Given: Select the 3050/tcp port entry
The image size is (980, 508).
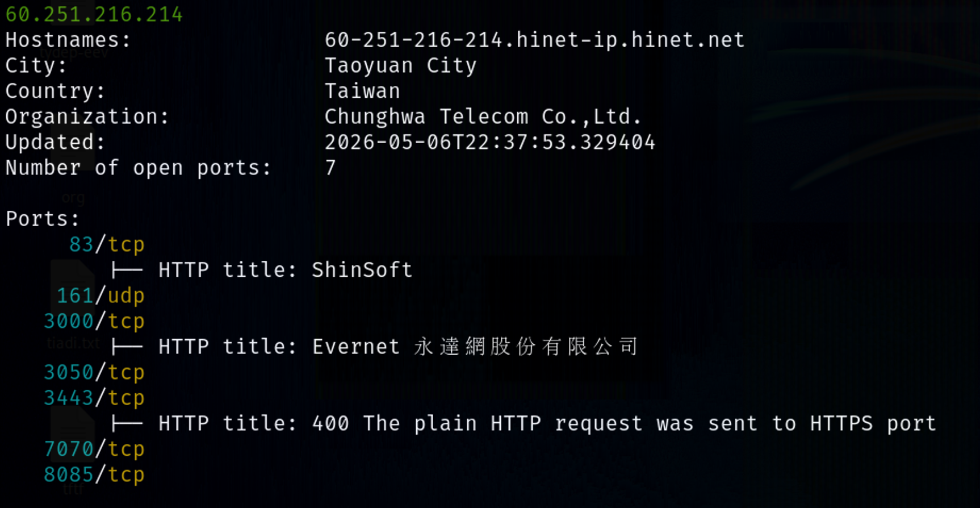Looking at the screenshot, I should click(x=94, y=373).
